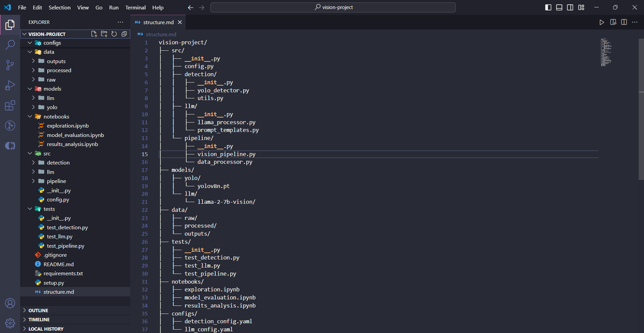Expand the LOCAL HISTORY section
This screenshot has width=644, height=333.
tap(75, 329)
